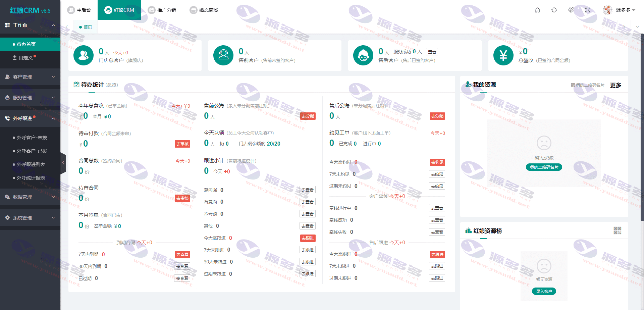
Task: Open 外呼统计报表 in sidebar
Action: tap(31, 178)
